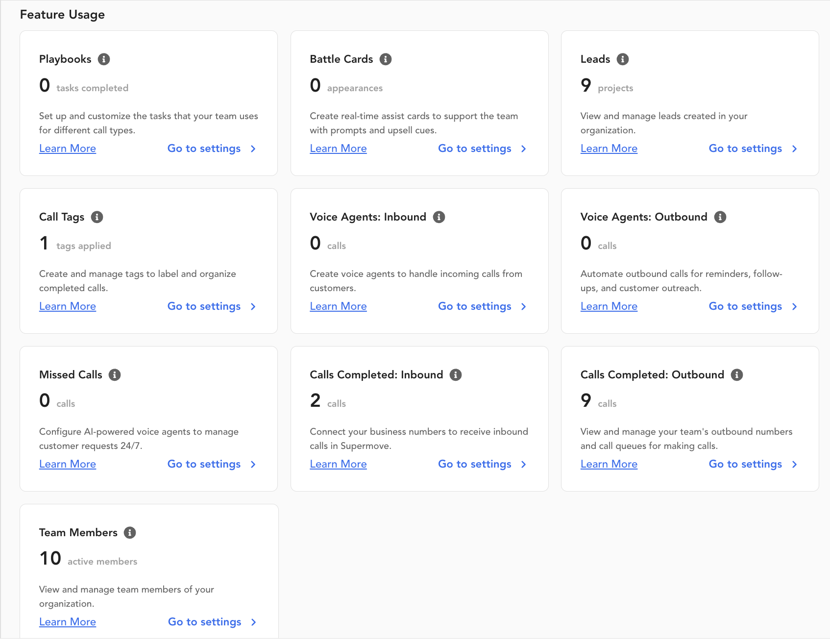
Task: Show info for Voice Agents: Inbound
Action: 439,217
